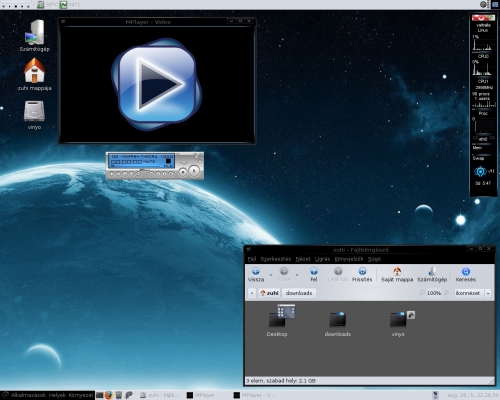
Task: Click the downloads path bar button
Action: pos(299,293)
